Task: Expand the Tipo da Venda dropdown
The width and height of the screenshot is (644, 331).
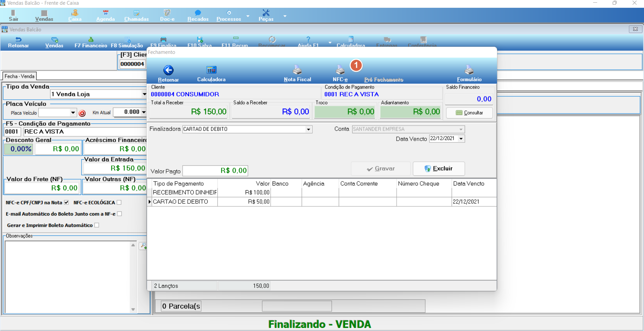Action: click(144, 94)
